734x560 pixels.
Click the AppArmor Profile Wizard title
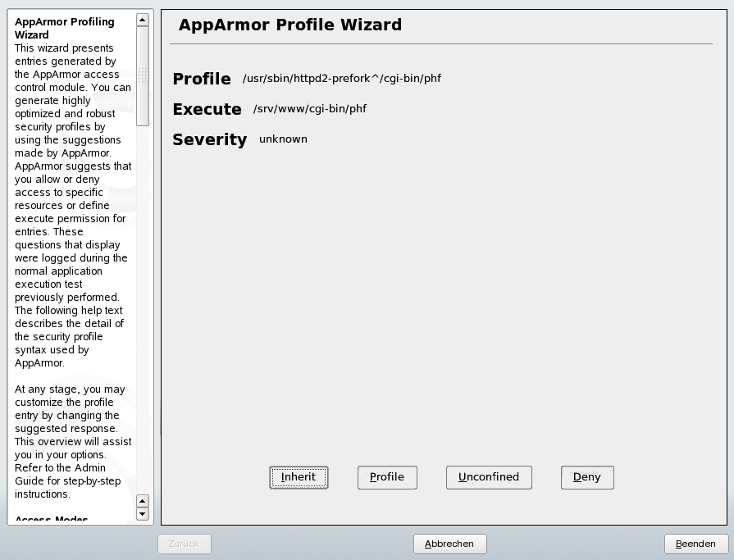point(290,25)
